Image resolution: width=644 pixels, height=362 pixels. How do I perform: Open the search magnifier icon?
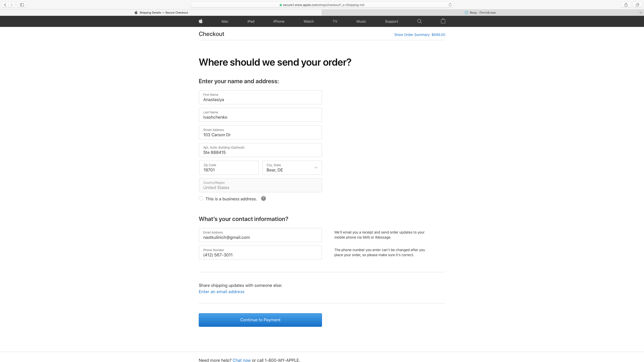click(419, 21)
